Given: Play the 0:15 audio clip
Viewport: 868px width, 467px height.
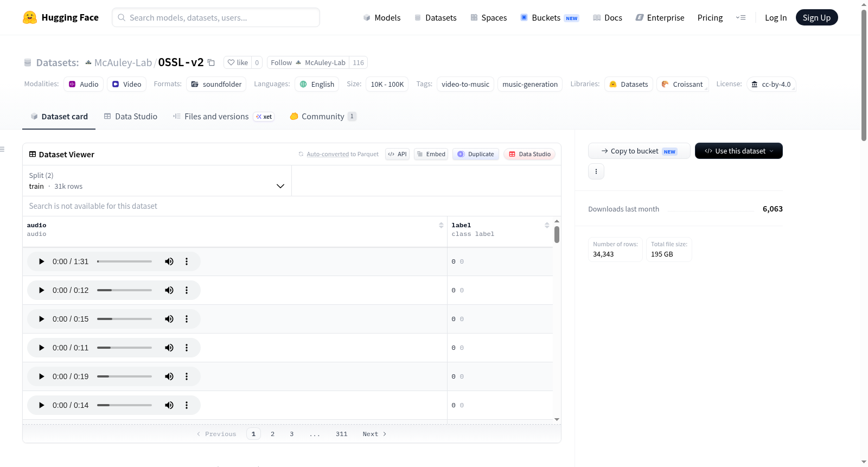Looking at the screenshot, I should coord(41,319).
